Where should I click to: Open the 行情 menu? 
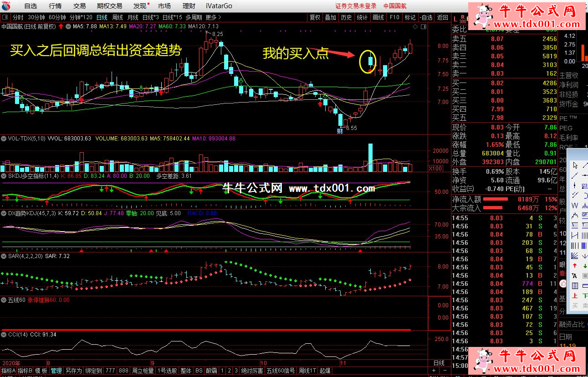(x=55, y=6)
